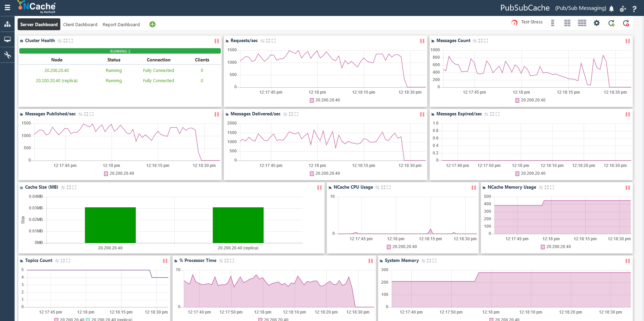Pause the Messages Count chart
Screen dimensions: 644x321
pyautogui.click(x=628, y=41)
